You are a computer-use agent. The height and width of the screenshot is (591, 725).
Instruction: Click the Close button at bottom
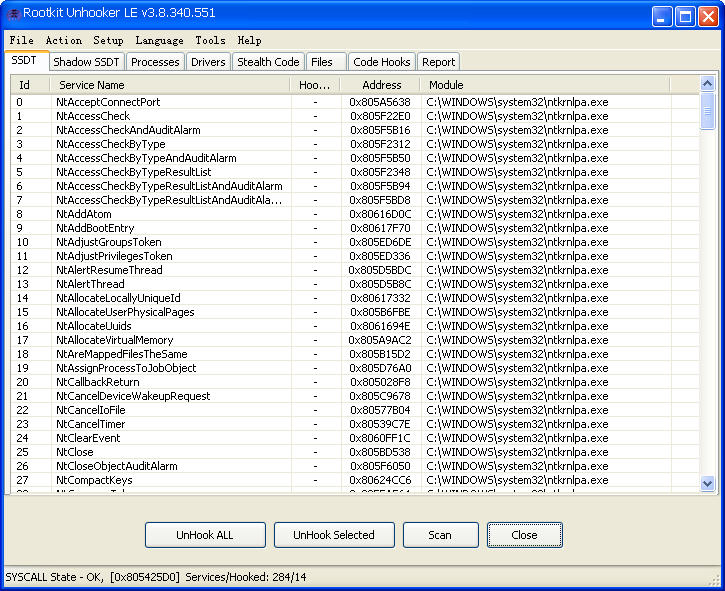pyautogui.click(x=524, y=535)
